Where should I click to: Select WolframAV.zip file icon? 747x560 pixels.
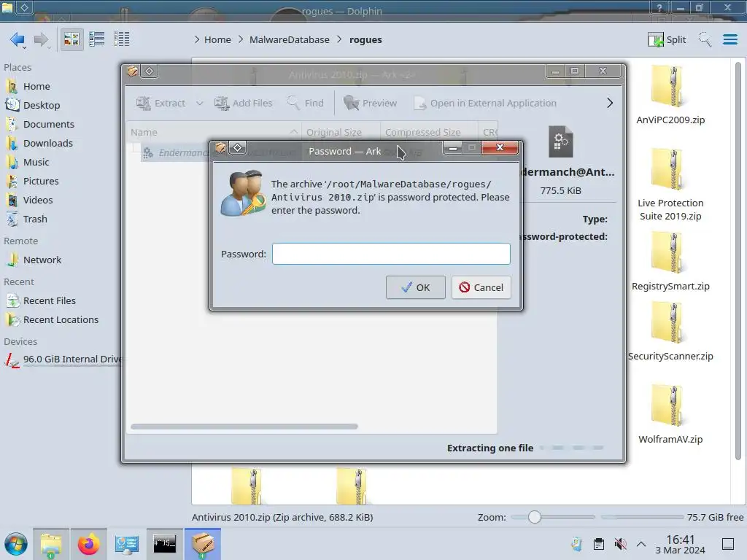coord(670,407)
